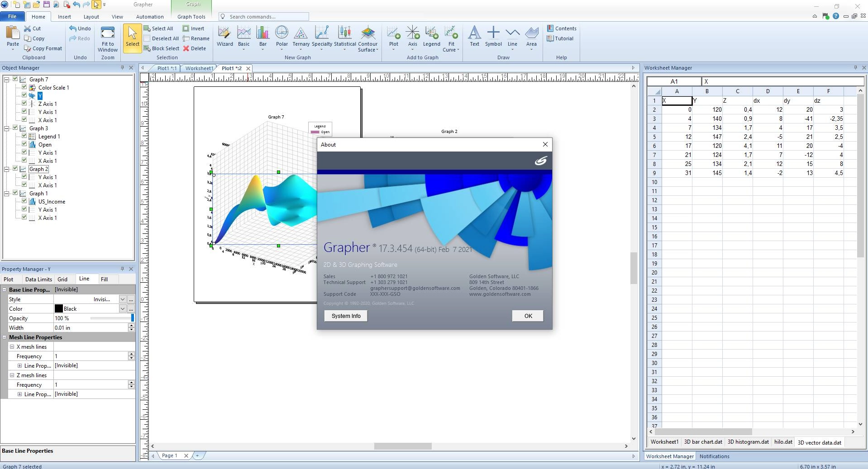Open the Statistical graph menu
868x469 pixels.
tap(345, 37)
